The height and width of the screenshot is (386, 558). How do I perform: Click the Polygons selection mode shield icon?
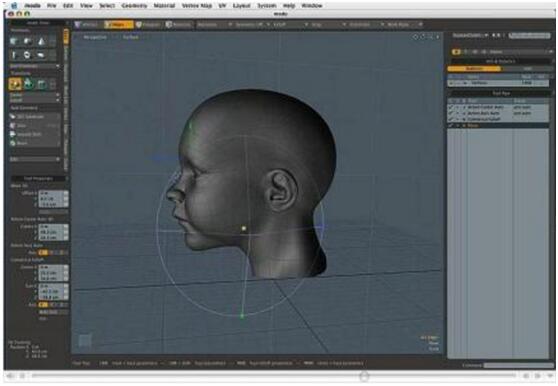(139, 24)
